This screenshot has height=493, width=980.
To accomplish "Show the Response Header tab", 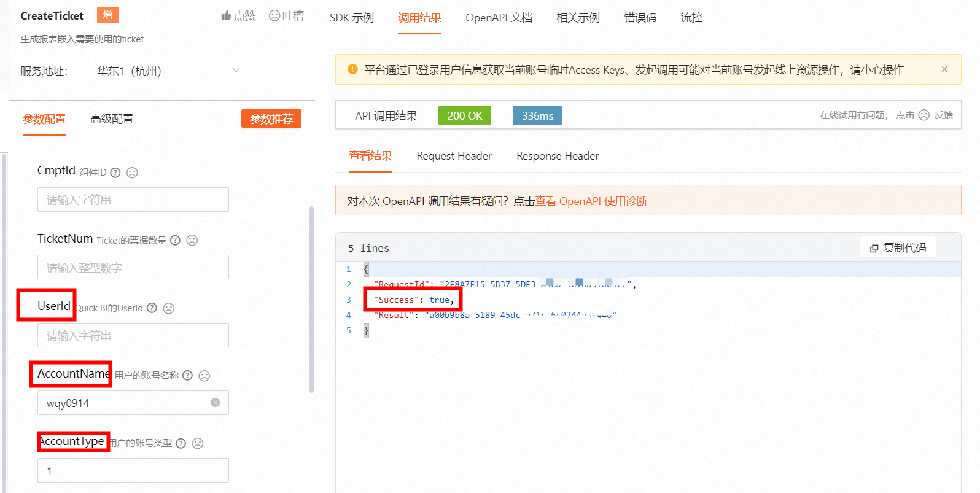I will pyautogui.click(x=558, y=156).
